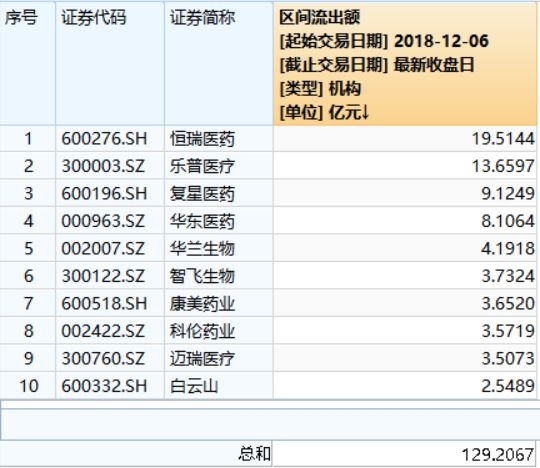Select code 300003.SZ
This screenshot has width=540, height=468.
(103, 166)
